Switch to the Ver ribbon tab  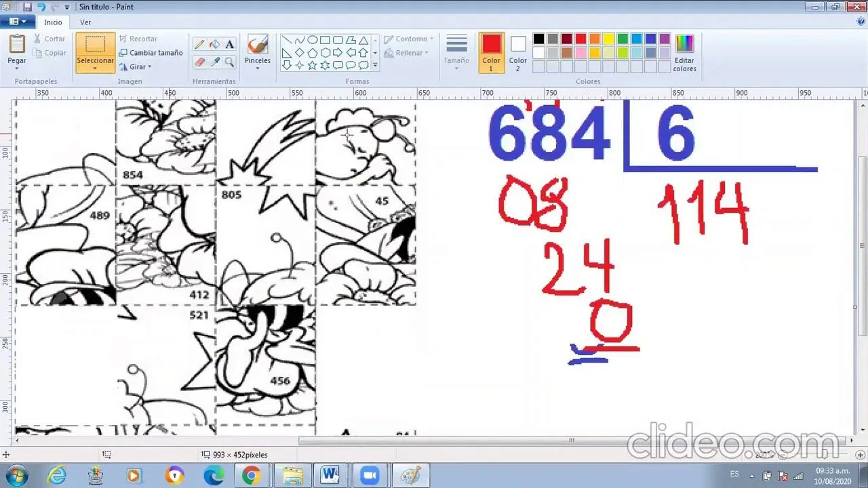tap(85, 22)
